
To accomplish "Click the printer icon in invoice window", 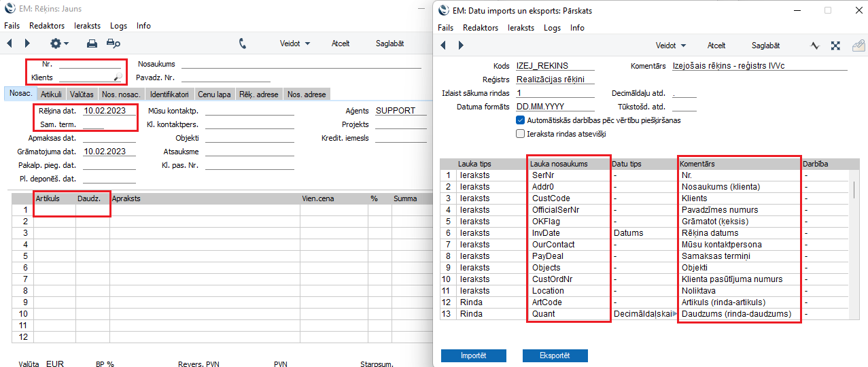I will (92, 43).
